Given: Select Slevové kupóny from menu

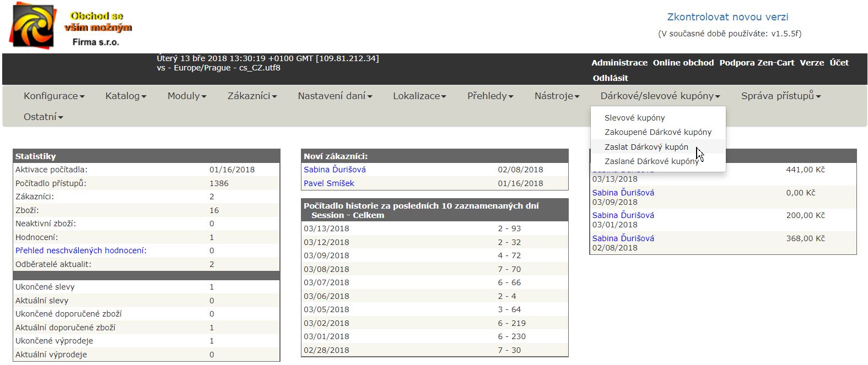Looking at the screenshot, I should click(x=634, y=118).
